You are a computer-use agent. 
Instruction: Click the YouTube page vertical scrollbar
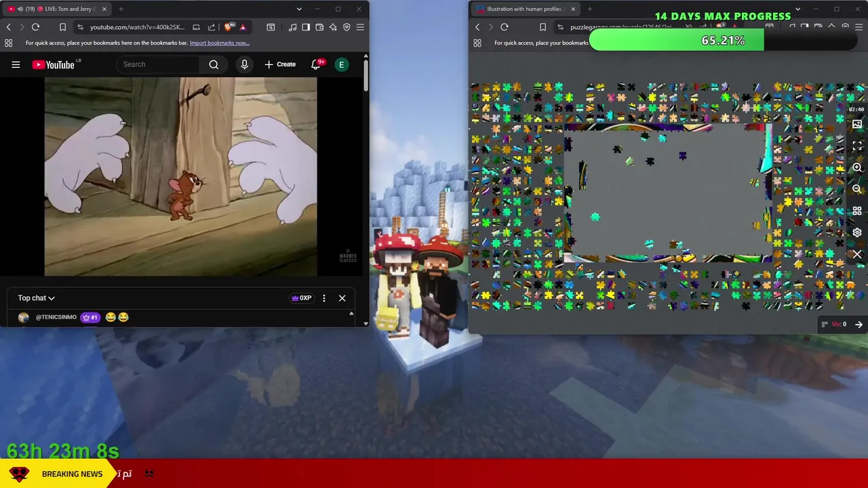366,76
